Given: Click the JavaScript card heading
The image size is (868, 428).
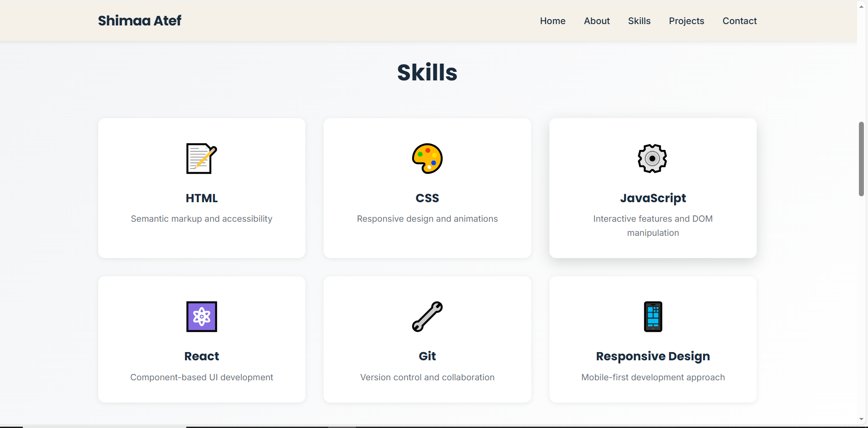Looking at the screenshot, I should [x=653, y=198].
